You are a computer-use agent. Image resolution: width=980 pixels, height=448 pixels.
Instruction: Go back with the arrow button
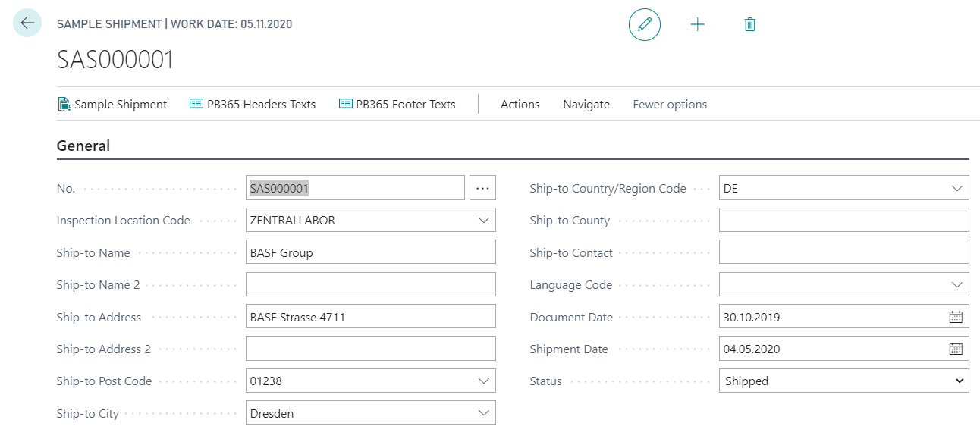pyautogui.click(x=27, y=23)
